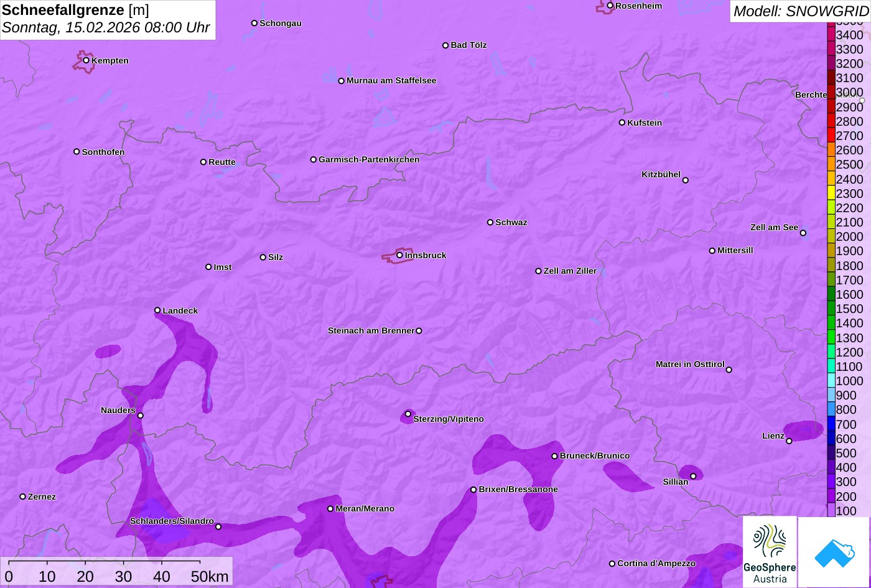
Task: Click the GeoSphere Austria logo
Action: point(770,552)
